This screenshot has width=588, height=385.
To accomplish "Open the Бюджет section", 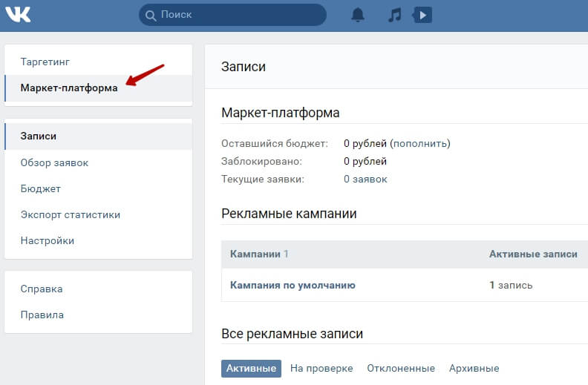I will click(41, 188).
